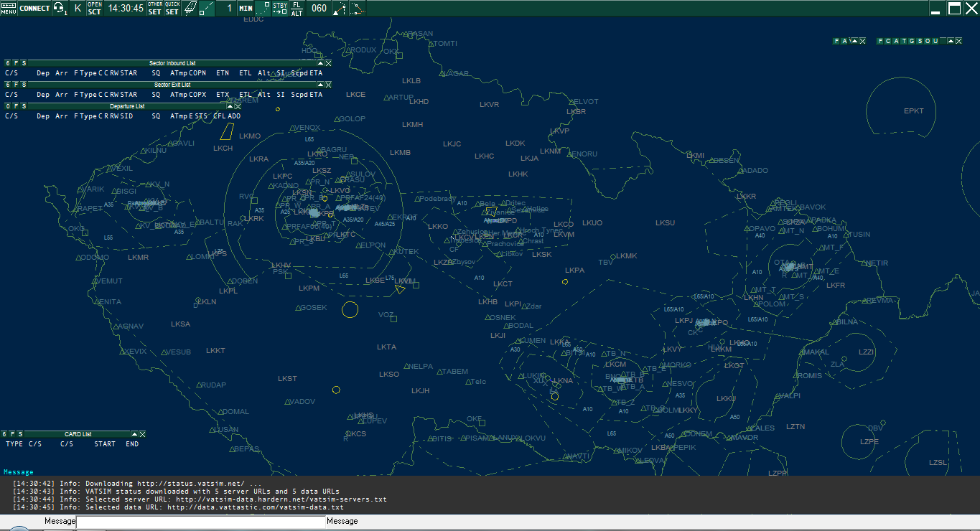Click the EPKT airport label

[914, 111]
